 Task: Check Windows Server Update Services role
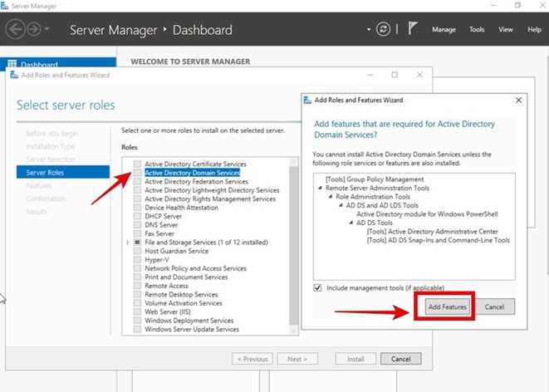click(137, 329)
